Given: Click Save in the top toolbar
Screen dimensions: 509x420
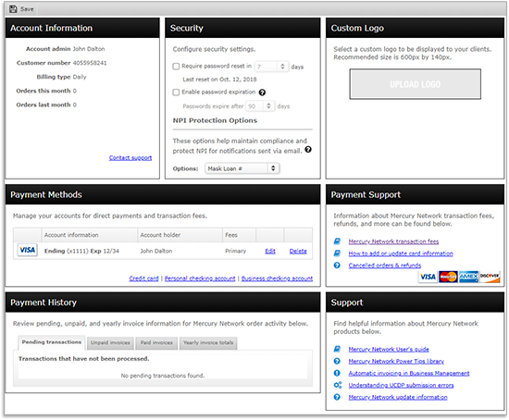Looking at the screenshot, I should (22, 9).
